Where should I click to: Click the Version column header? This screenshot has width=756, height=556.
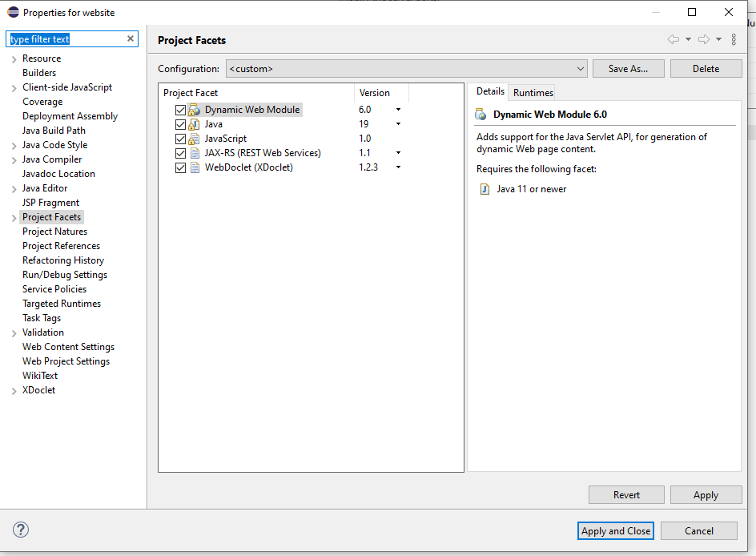click(381, 93)
